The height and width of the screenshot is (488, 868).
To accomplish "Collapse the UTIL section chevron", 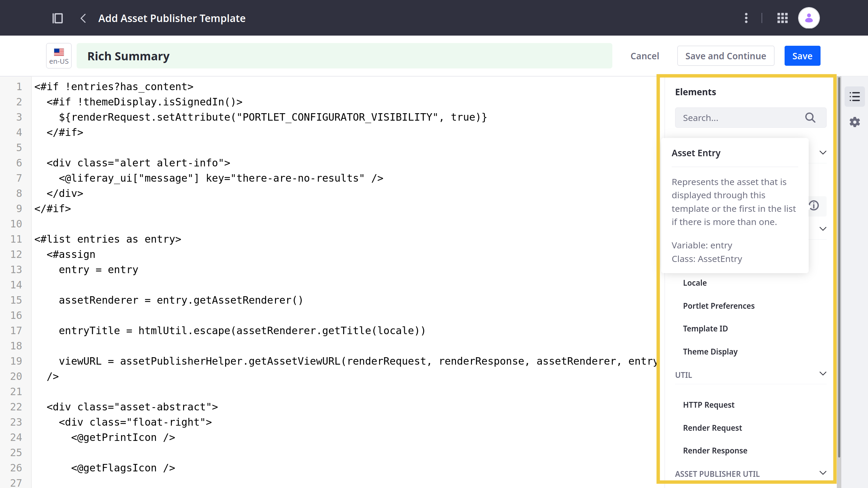I will tap(823, 373).
